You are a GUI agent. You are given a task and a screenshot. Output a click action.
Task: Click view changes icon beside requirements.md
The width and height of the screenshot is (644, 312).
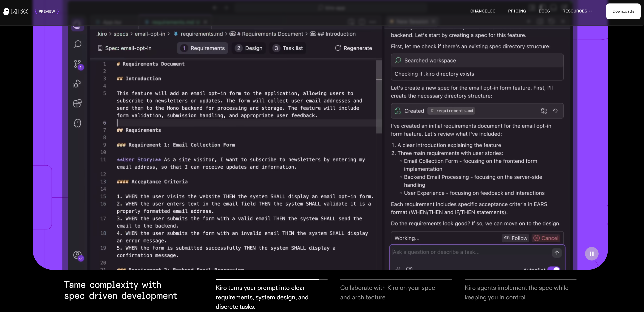(544, 111)
